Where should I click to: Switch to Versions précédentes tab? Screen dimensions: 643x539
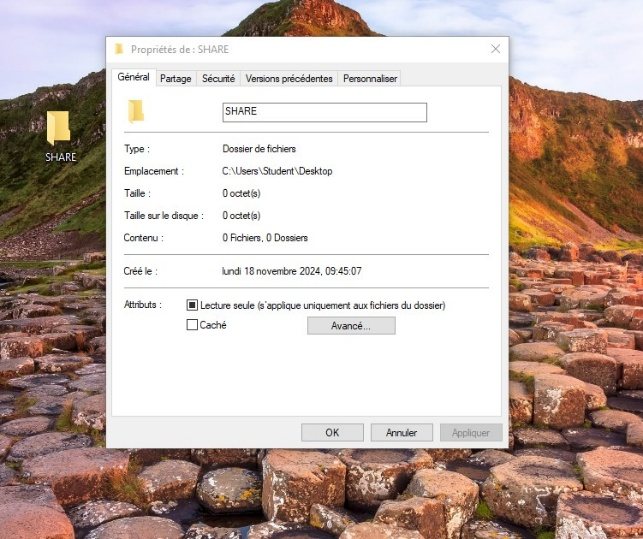[x=289, y=79]
